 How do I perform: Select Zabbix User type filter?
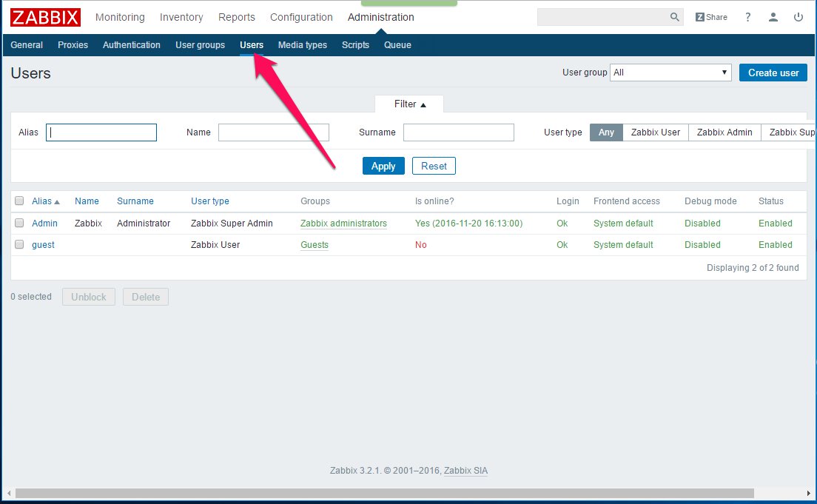tap(656, 132)
